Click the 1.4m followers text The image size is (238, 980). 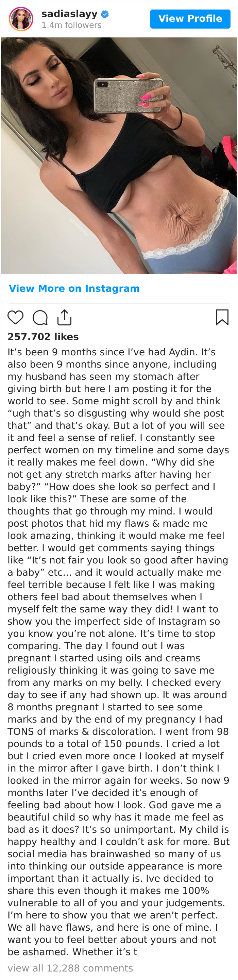[71, 25]
